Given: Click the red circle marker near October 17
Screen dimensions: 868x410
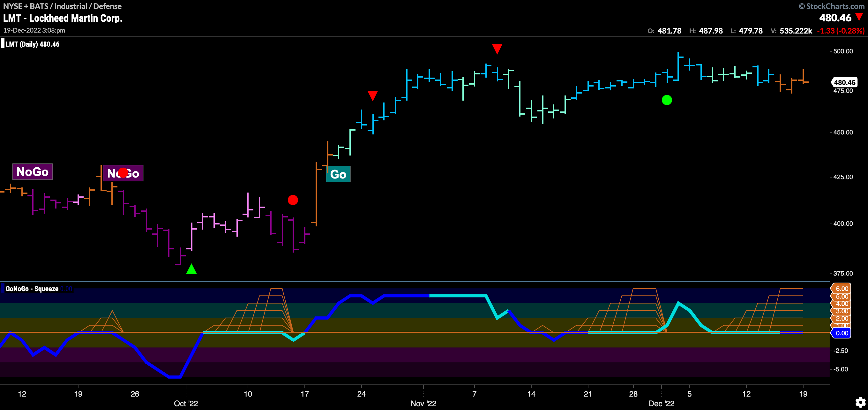Looking at the screenshot, I should (293, 200).
